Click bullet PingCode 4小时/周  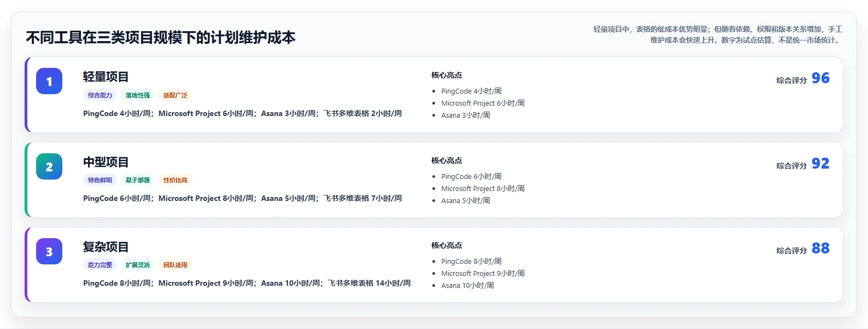click(471, 91)
